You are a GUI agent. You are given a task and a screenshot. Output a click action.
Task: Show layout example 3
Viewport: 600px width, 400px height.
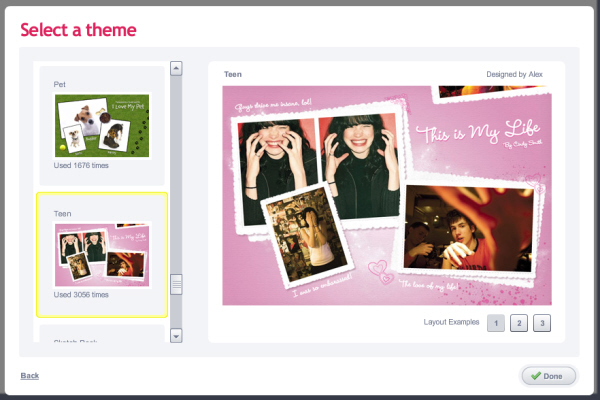pos(542,323)
